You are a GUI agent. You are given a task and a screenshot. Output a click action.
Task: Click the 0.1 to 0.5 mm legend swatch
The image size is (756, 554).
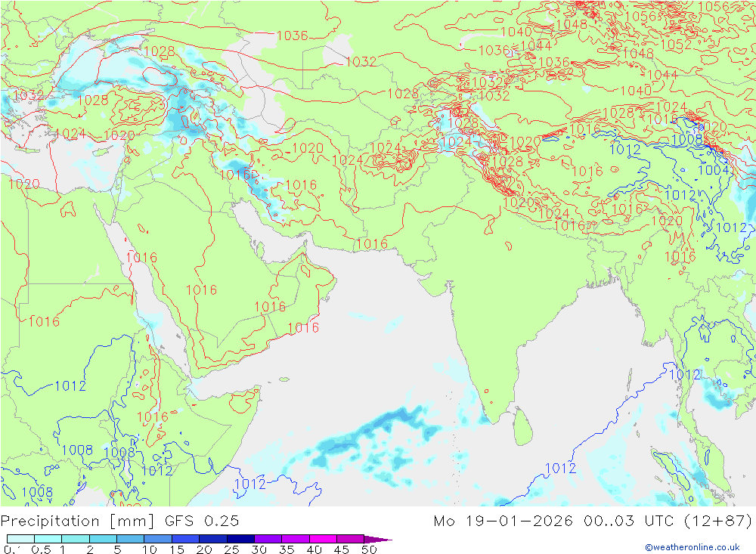20,539
